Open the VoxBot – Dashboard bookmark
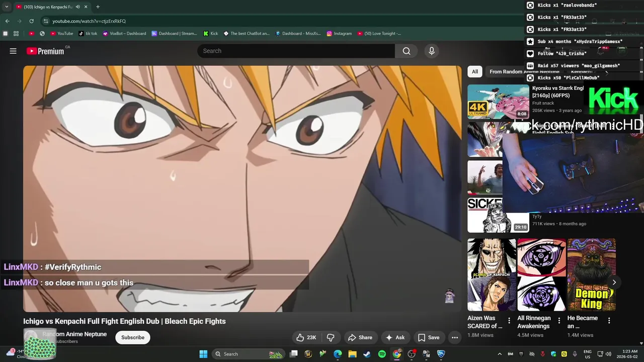 pos(124,34)
